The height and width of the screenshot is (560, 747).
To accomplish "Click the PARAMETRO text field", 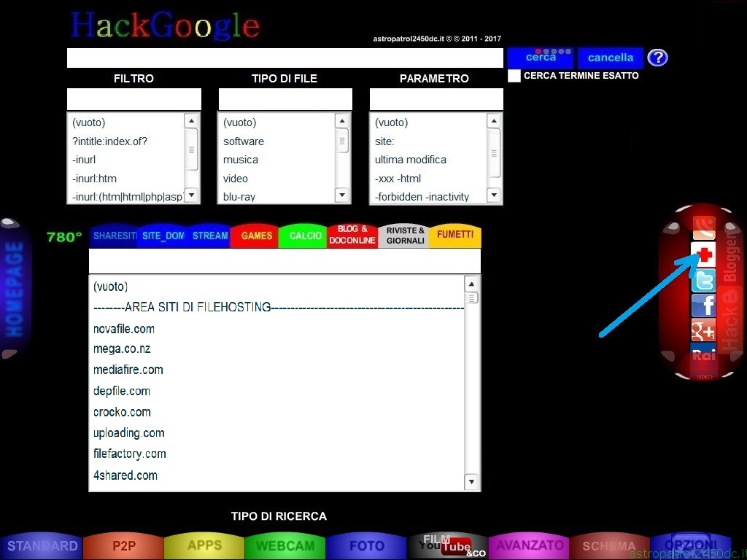I will click(x=436, y=99).
